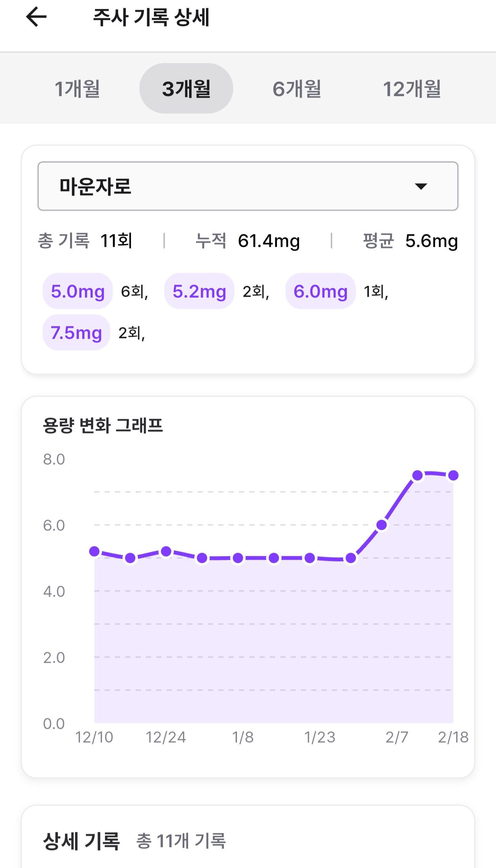Select the 6.0mg dose chip
Viewport: 496px width, 868px height.
(x=320, y=291)
